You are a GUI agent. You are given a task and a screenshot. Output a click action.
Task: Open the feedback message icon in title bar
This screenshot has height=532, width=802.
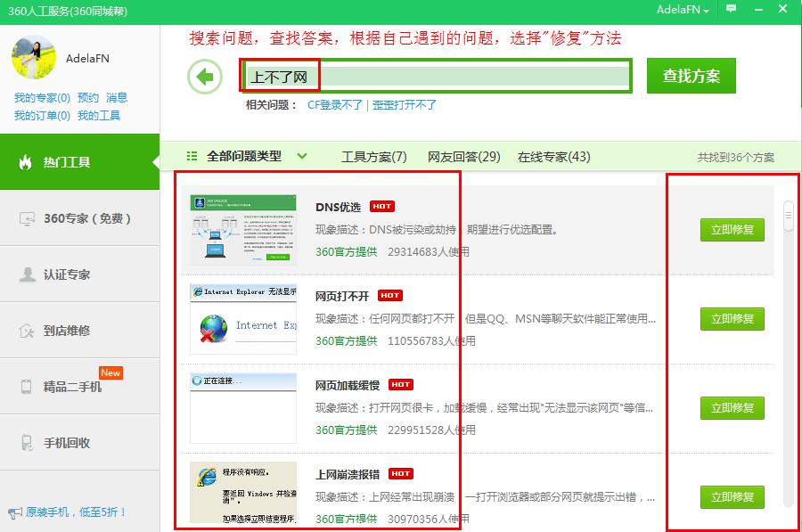pyautogui.click(x=731, y=9)
